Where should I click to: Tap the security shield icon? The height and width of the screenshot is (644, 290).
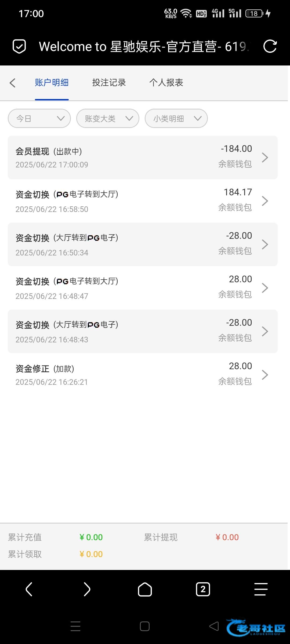[x=19, y=46]
